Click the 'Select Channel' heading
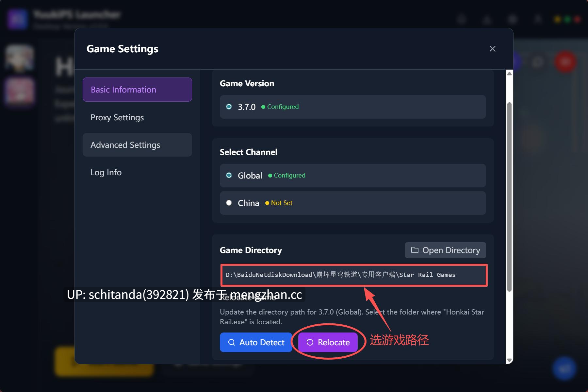588x392 pixels. 249,152
